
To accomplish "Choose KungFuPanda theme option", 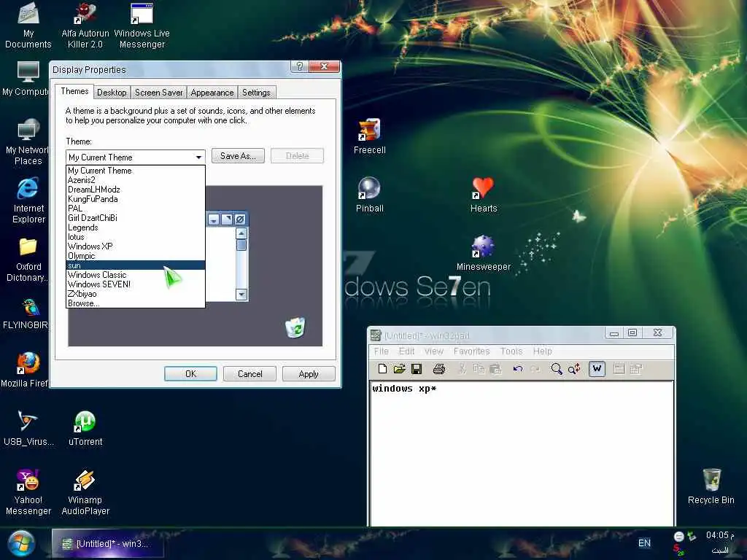I will tap(135, 199).
